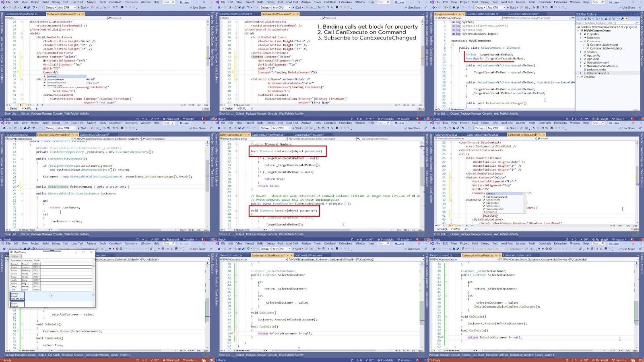Click Delete button in running MainWindow app

[x=16, y=257]
